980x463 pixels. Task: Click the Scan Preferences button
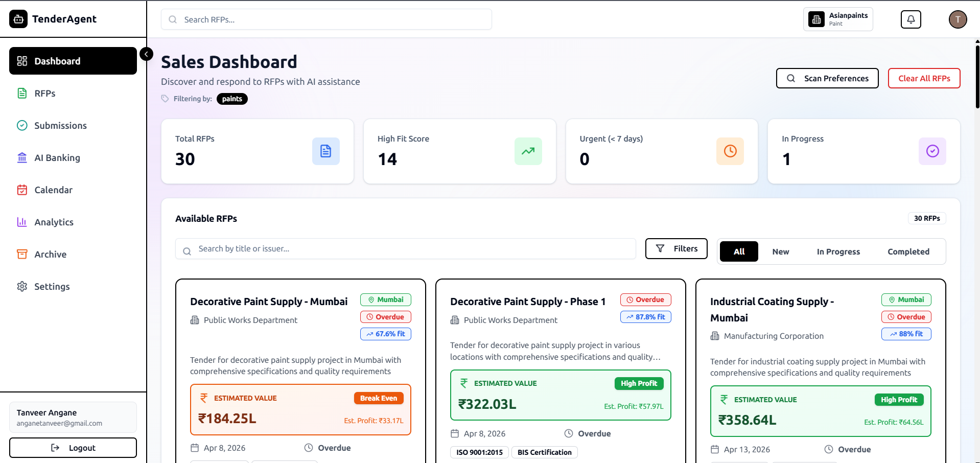[827, 78]
